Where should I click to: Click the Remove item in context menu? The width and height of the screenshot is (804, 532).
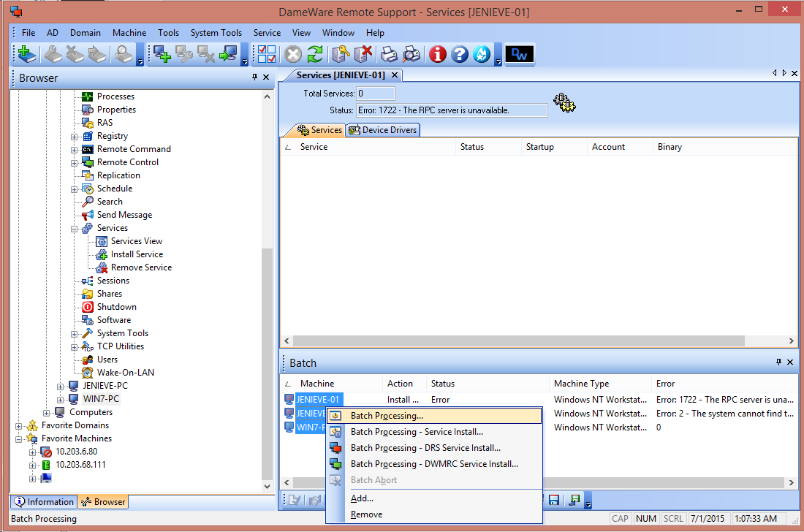(x=366, y=514)
